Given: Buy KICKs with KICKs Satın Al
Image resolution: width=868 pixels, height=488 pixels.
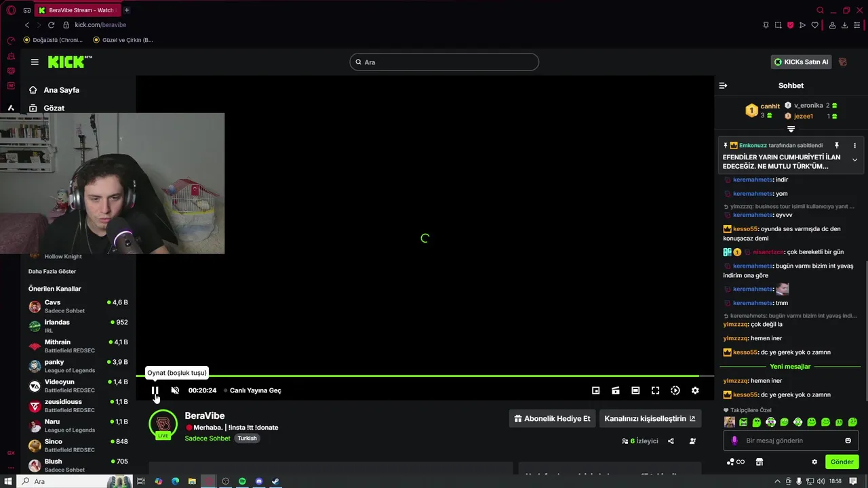Looking at the screenshot, I should tap(801, 62).
